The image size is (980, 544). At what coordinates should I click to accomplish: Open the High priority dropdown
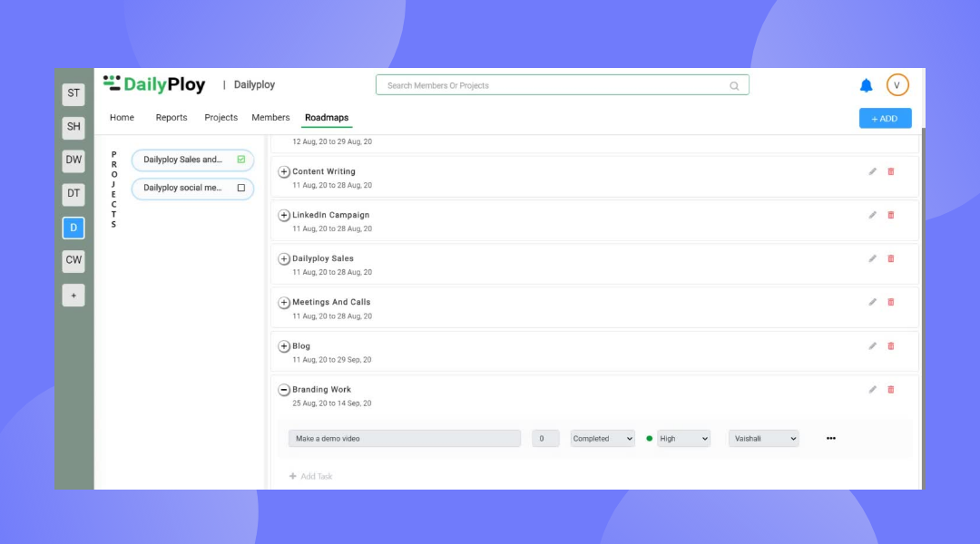[684, 439]
